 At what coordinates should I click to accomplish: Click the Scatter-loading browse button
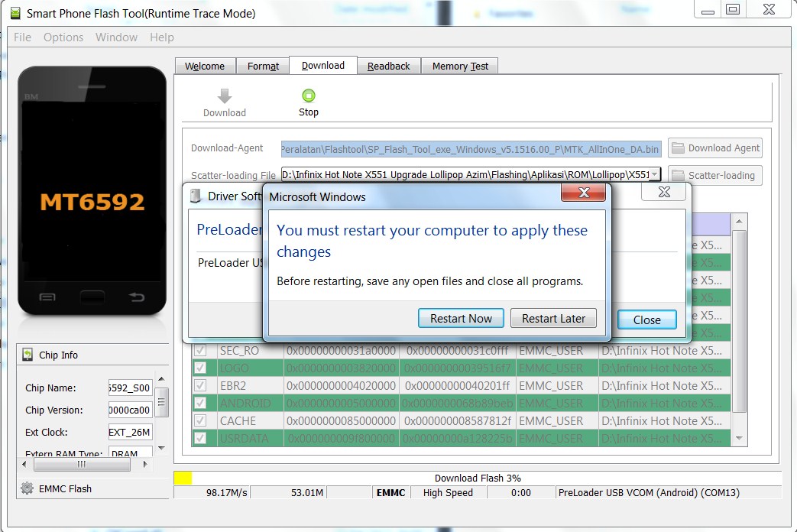[715, 176]
